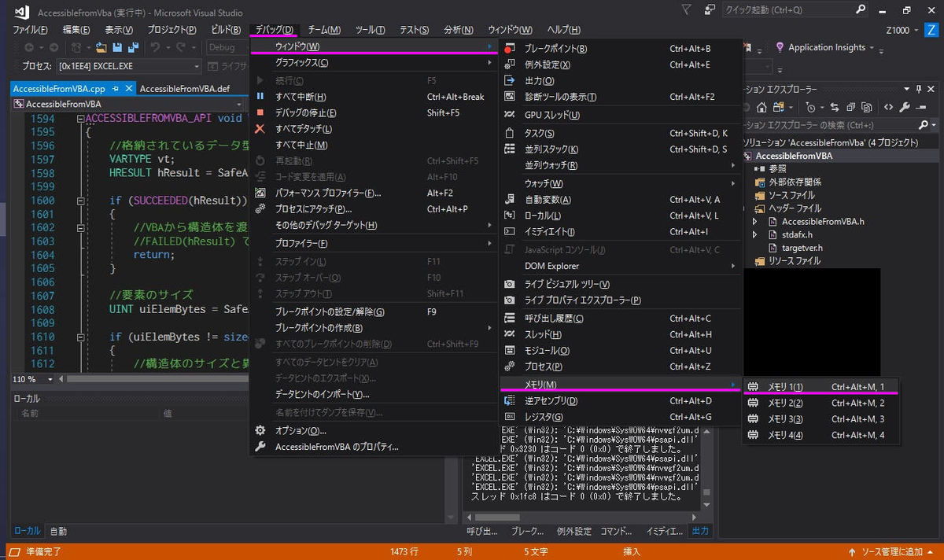Click the 並列スタック(K) icon
The image size is (944, 560).
(x=509, y=149)
